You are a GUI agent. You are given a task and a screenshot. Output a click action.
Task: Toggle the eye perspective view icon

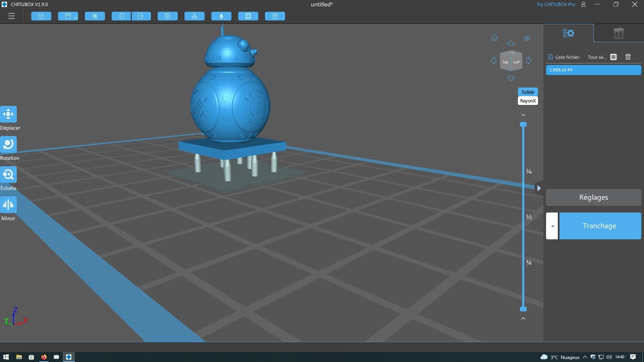(527, 38)
